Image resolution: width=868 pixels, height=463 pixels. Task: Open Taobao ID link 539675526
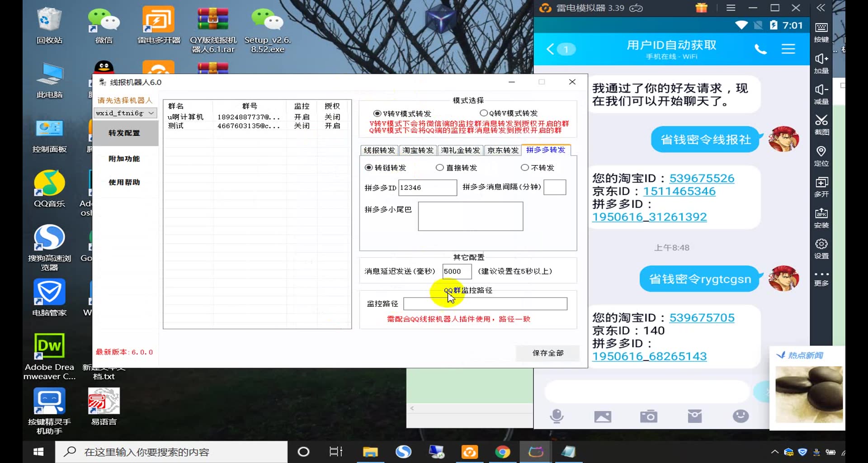pyautogui.click(x=702, y=178)
